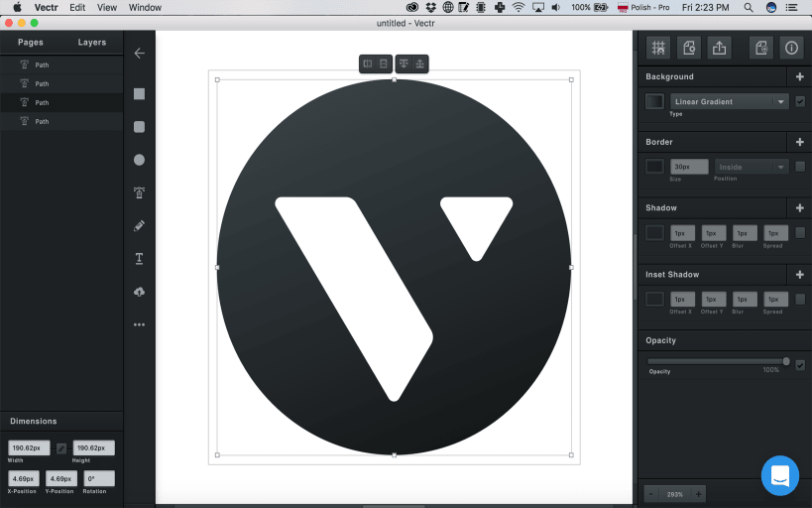Open the View menu
The height and width of the screenshot is (508, 812).
(107, 7)
